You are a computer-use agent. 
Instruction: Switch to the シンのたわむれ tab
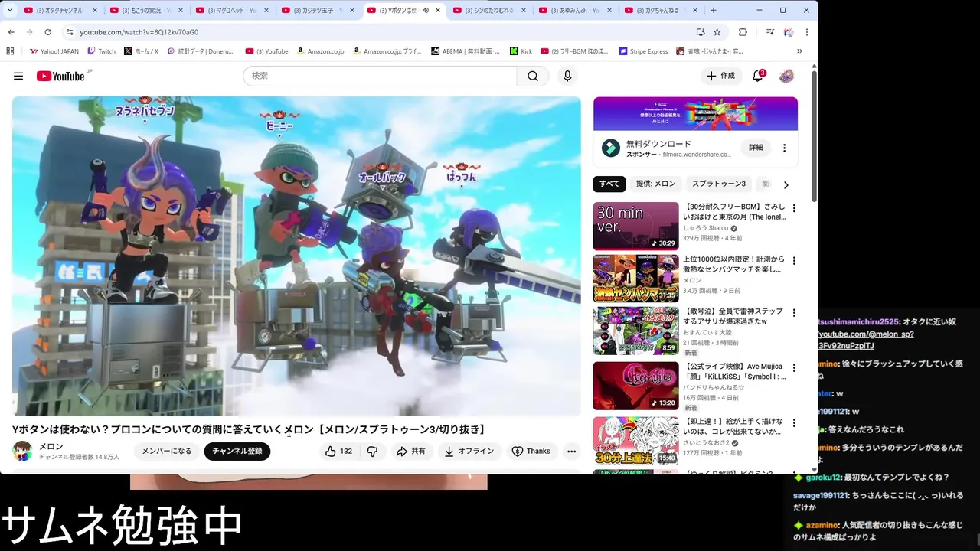point(489,11)
